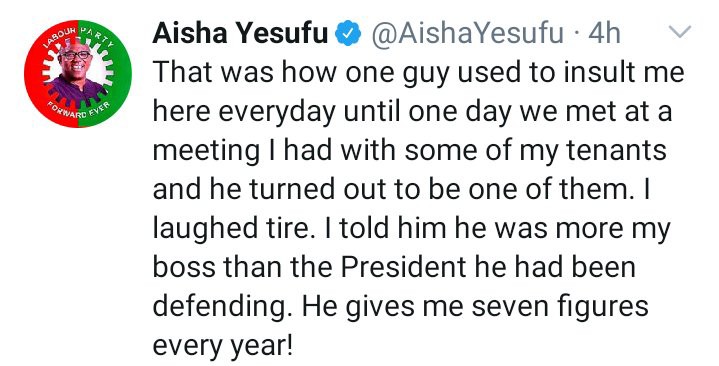Screen dimensions: 719x366
Task: Click the 'every year!' ending text
Action: pos(222,347)
